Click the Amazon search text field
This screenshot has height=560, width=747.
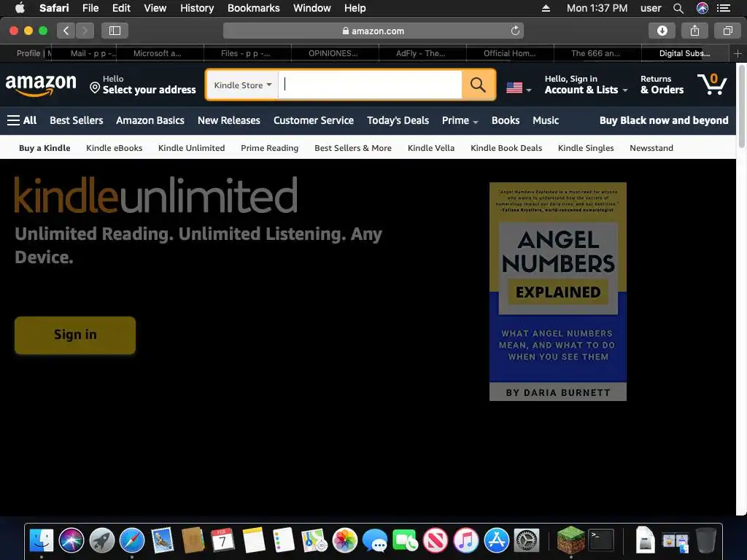coord(370,85)
